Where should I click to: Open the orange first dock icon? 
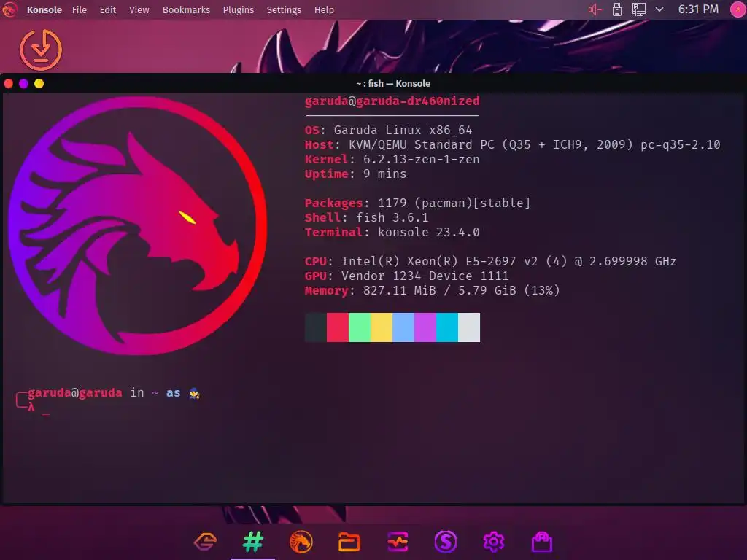pyautogui.click(x=205, y=542)
